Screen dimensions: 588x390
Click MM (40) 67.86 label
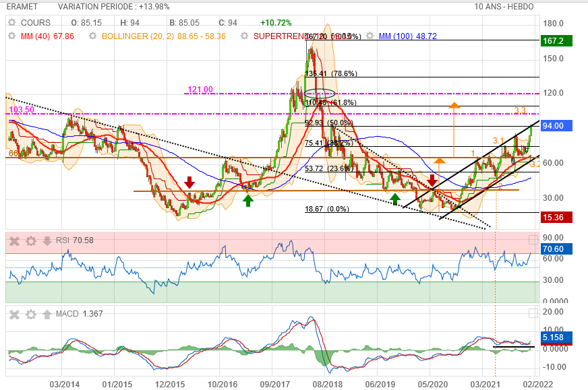pos(47,36)
